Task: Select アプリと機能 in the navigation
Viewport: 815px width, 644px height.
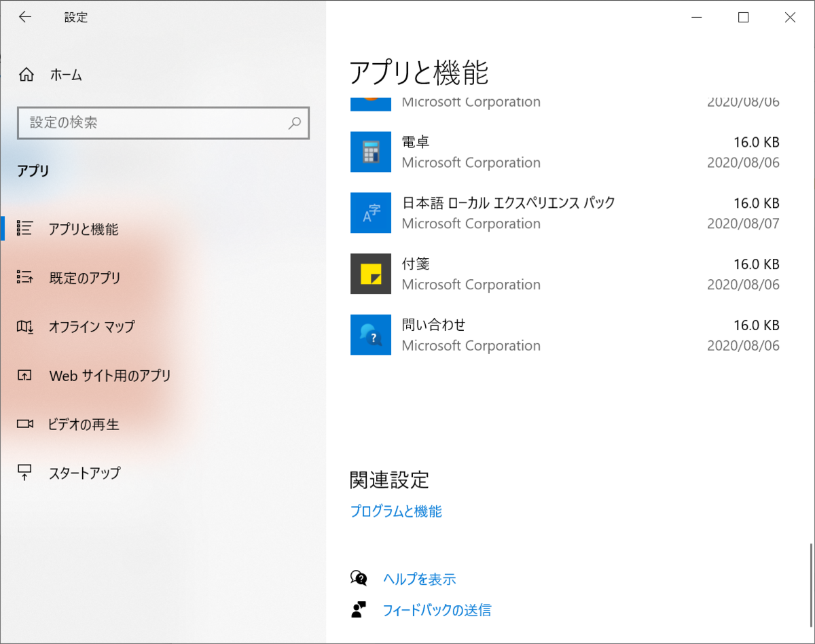Action: [81, 228]
